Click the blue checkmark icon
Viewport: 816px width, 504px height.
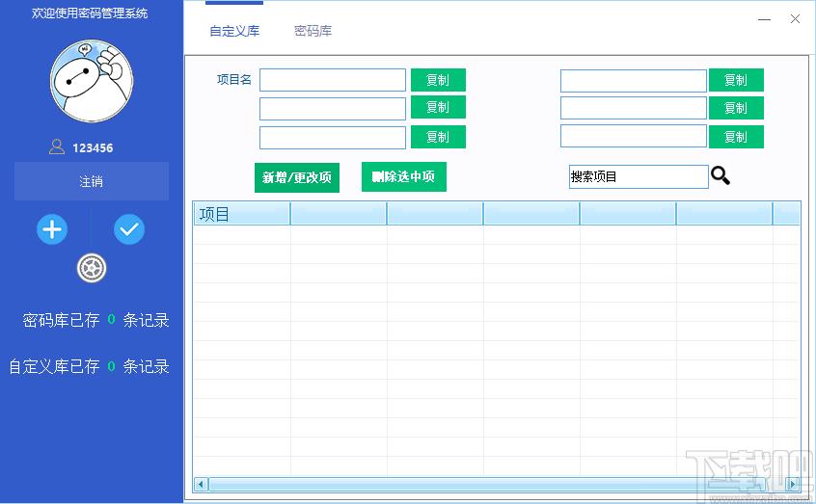(129, 229)
